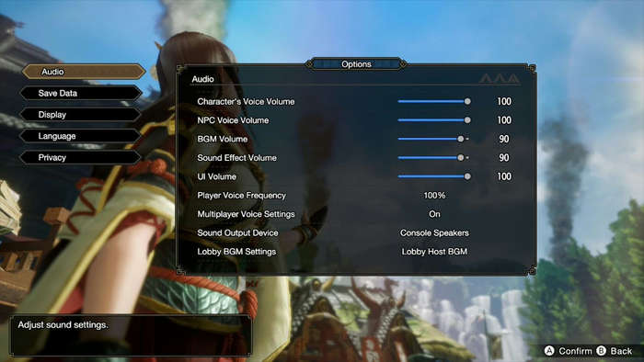Switch to the Language category
The width and height of the screenshot is (644, 362).
point(81,136)
